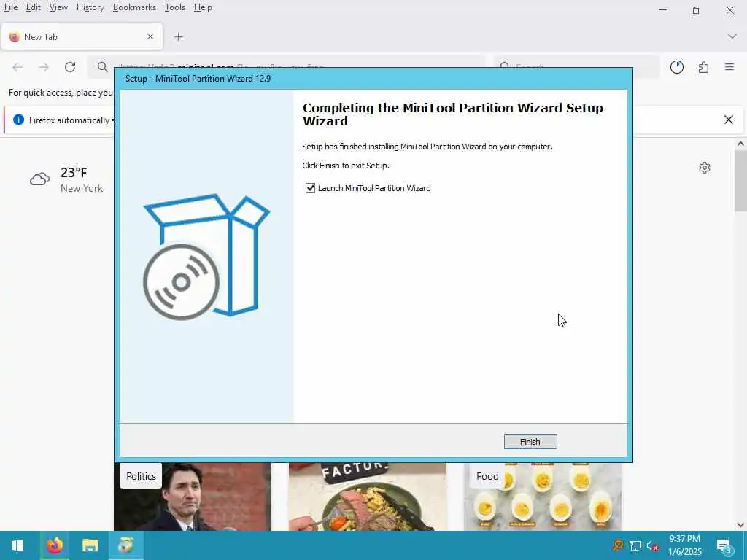
Task: Open the Politics story thumbnail
Action: click(x=193, y=497)
